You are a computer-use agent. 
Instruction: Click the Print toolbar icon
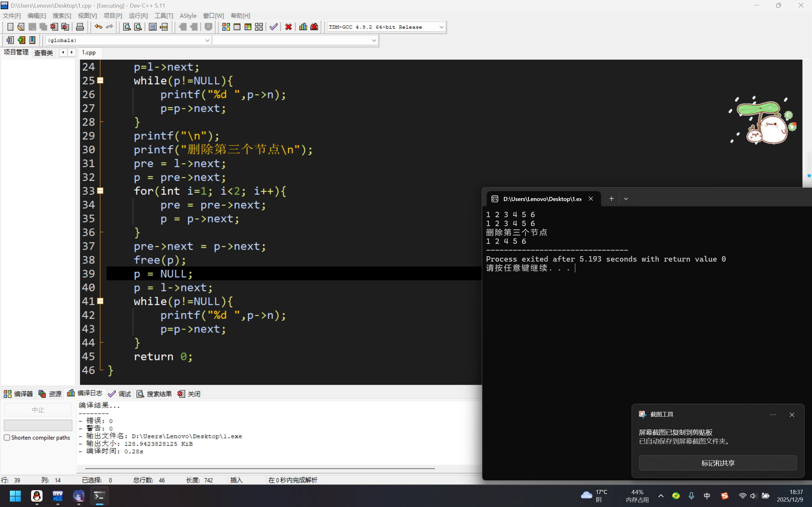pyautogui.click(x=80, y=27)
